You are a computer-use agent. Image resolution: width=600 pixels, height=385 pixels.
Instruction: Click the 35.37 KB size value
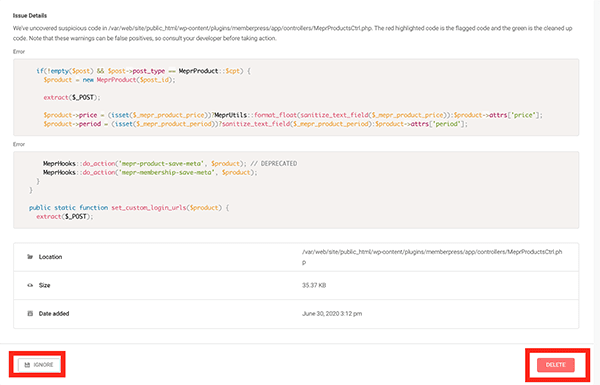point(314,285)
